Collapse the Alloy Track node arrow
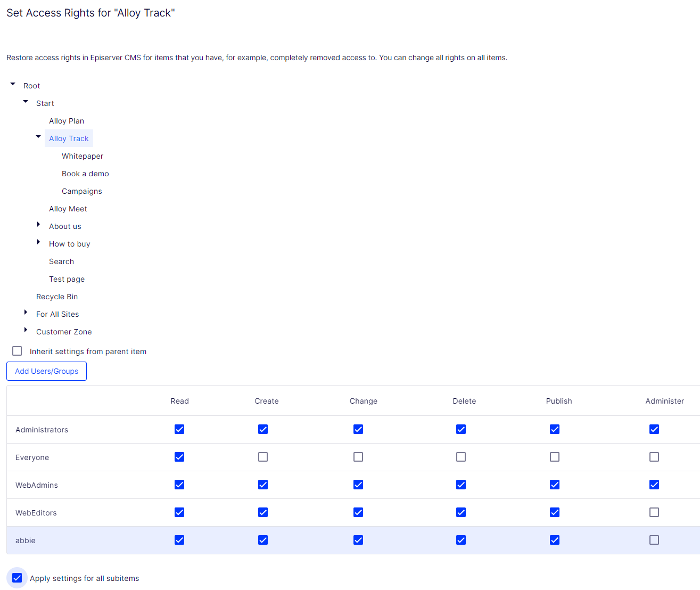700x590 pixels. pyautogui.click(x=38, y=137)
